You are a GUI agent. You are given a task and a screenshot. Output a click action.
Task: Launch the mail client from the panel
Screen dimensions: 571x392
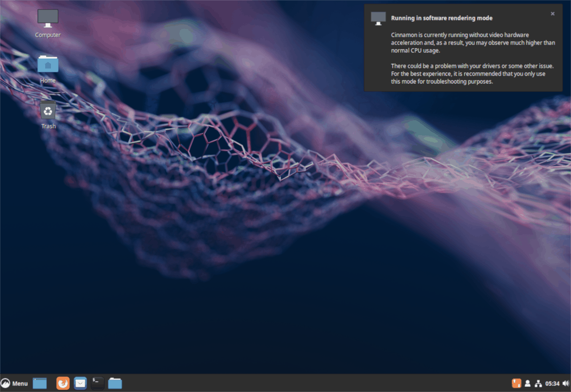click(x=80, y=383)
